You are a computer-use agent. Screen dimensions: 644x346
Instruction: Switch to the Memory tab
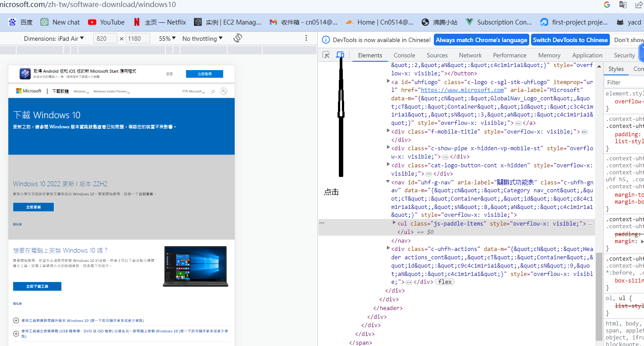click(549, 55)
